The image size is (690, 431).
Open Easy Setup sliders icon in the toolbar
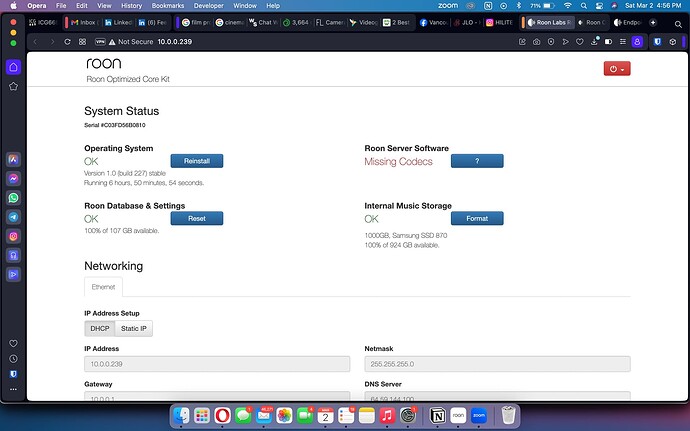(x=623, y=42)
